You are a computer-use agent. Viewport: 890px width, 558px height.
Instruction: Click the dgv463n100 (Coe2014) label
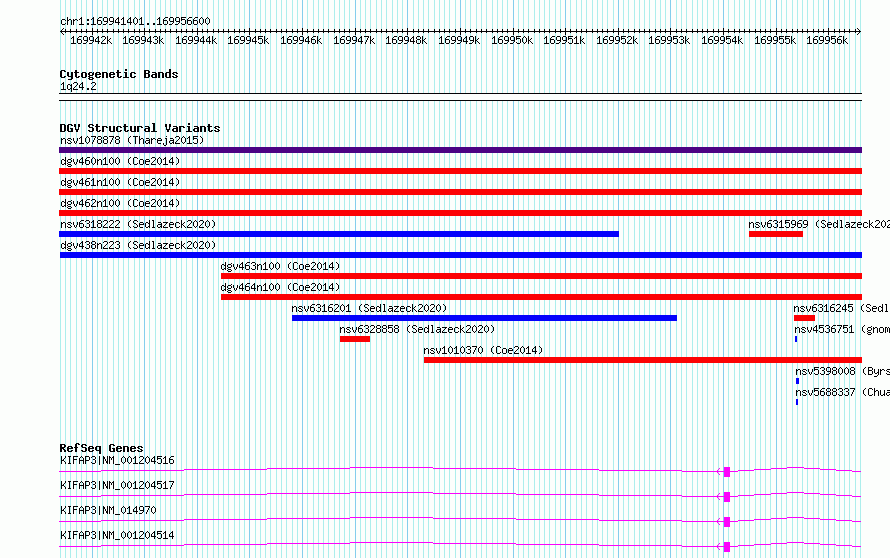[x=280, y=266]
